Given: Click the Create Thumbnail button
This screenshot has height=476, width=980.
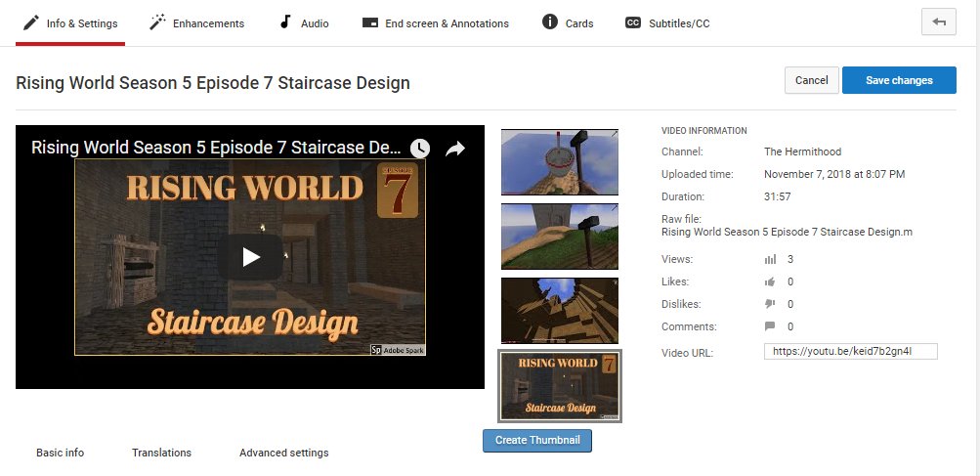Looking at the screenshot, I should click(x=536, y=441).
